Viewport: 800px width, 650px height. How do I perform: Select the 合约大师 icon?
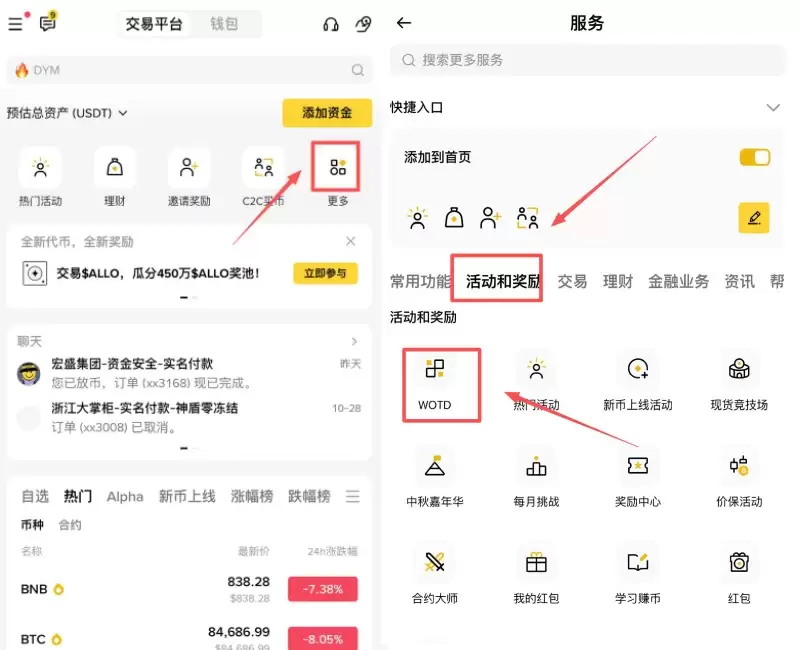(x=435, y=565)
